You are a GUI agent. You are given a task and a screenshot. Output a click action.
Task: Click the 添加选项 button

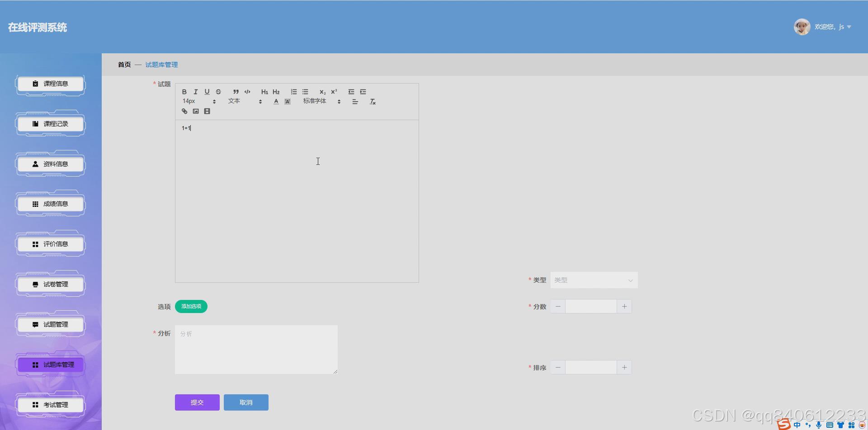pos(191,306)
